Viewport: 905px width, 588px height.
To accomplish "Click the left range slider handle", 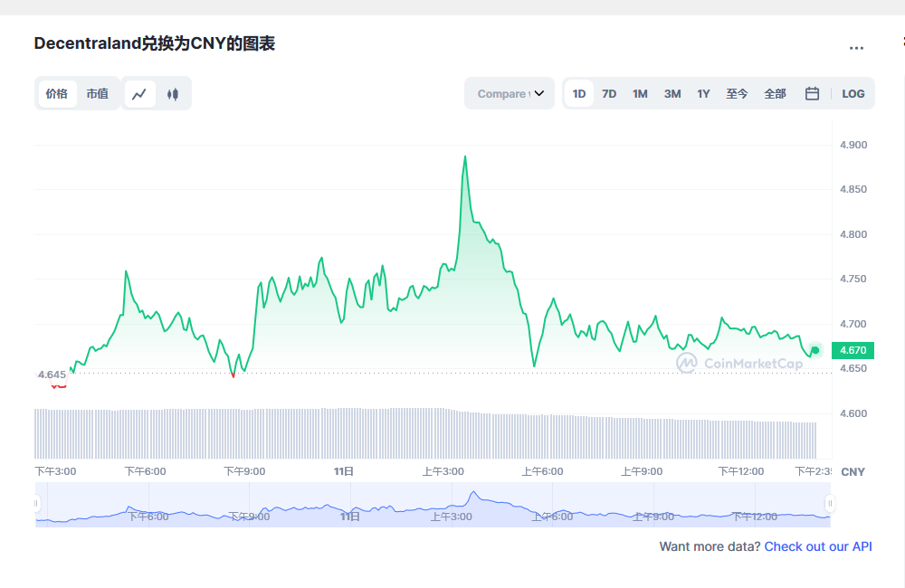I will 36,503.
